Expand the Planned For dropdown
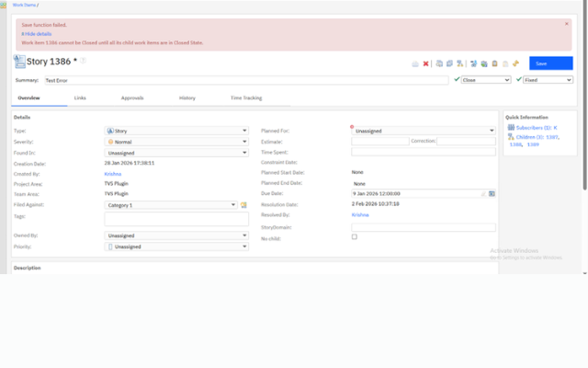 pos(424,131)
